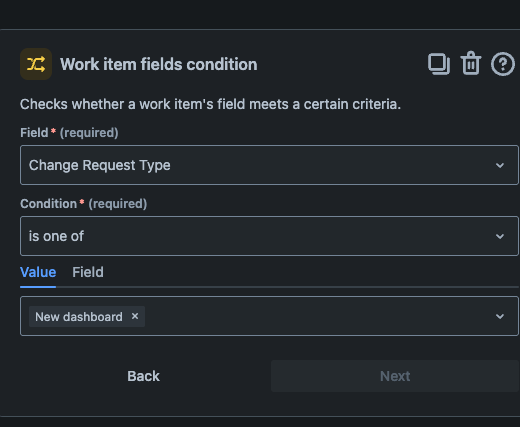Open help via the question mark icon

pos(503,64)
